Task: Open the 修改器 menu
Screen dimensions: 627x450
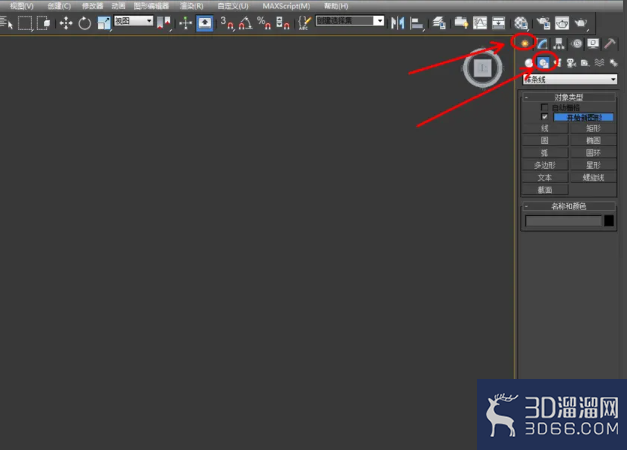Action: pyautogui.click(x=92, y=6)
